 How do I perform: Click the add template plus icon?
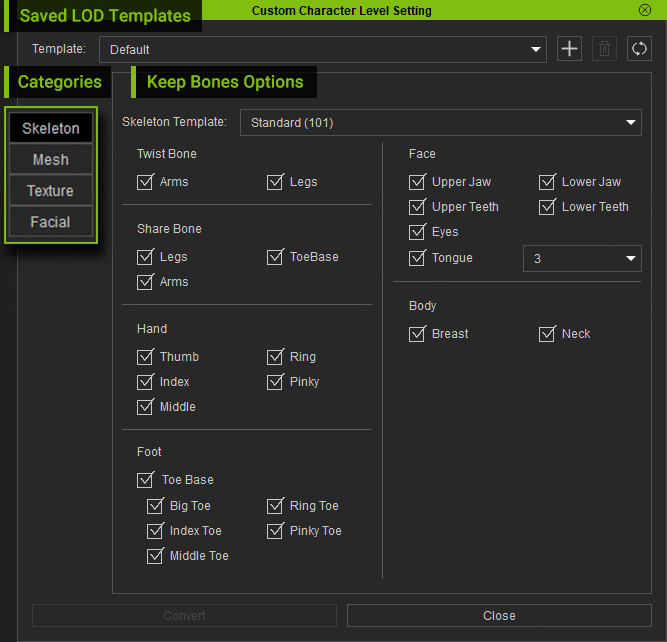(569, 49)
